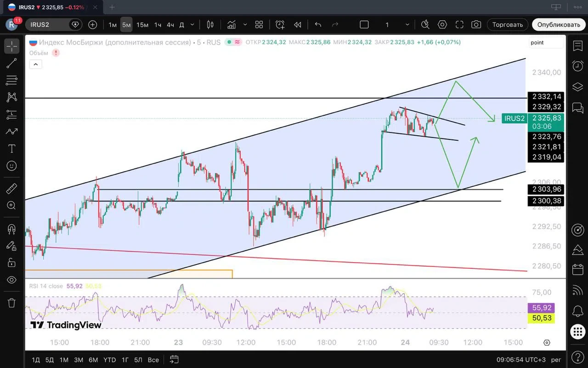Open the go-to-date calendar icon
This screenshot has height=368, width=588.
click(174, 359)
